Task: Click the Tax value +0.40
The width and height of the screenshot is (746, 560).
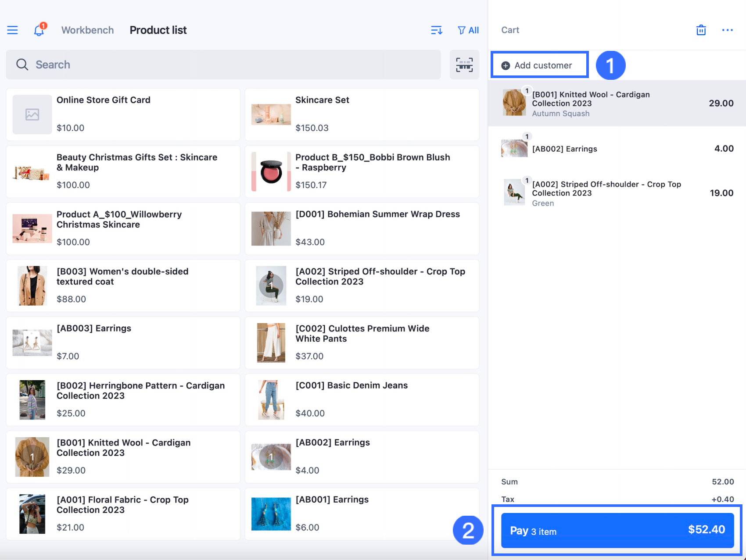Action: (723, 499)
